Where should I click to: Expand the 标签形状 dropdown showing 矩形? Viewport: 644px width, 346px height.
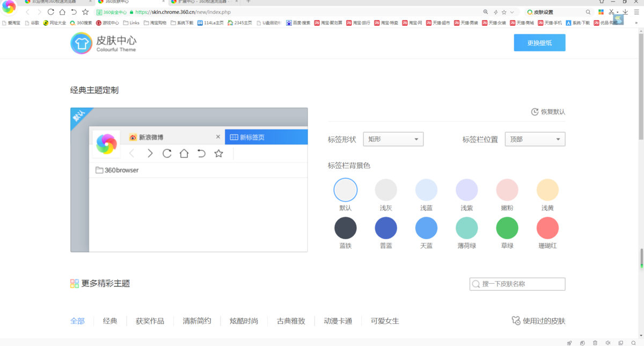393,139
